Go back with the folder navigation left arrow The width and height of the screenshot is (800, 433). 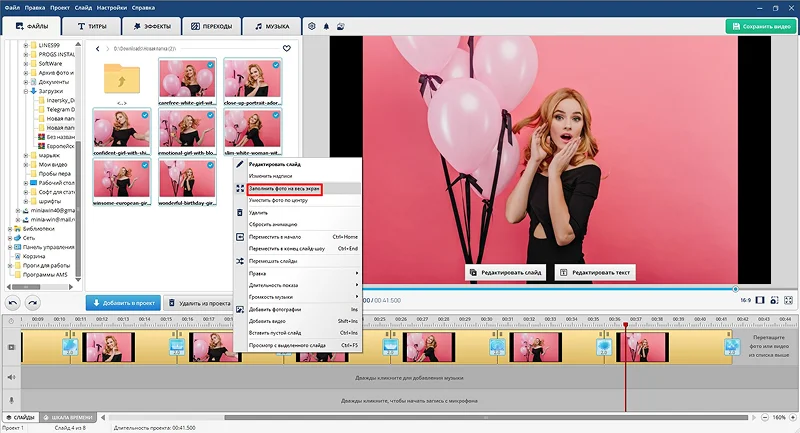97,48
